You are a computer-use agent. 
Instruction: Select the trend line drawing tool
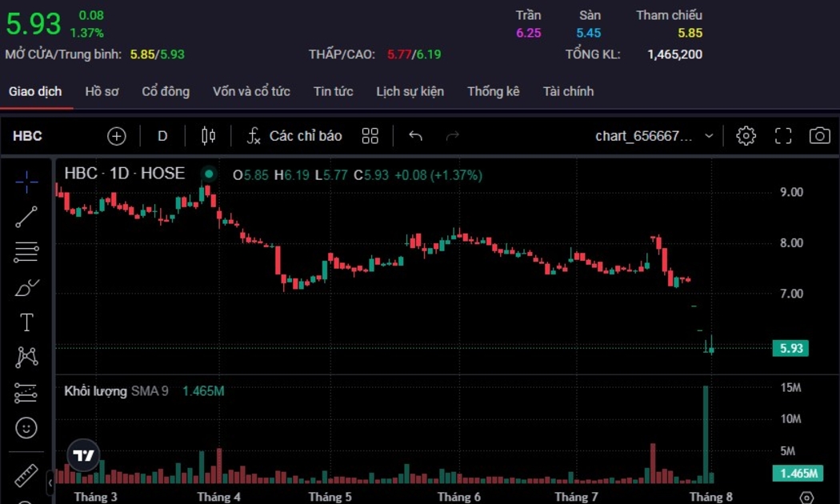click(26, 217)
